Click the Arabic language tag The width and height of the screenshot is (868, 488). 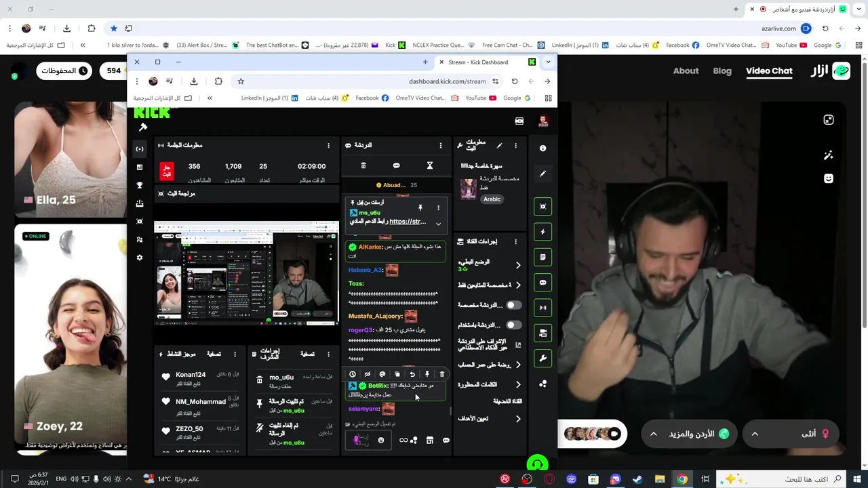click(x=492, y=199)
